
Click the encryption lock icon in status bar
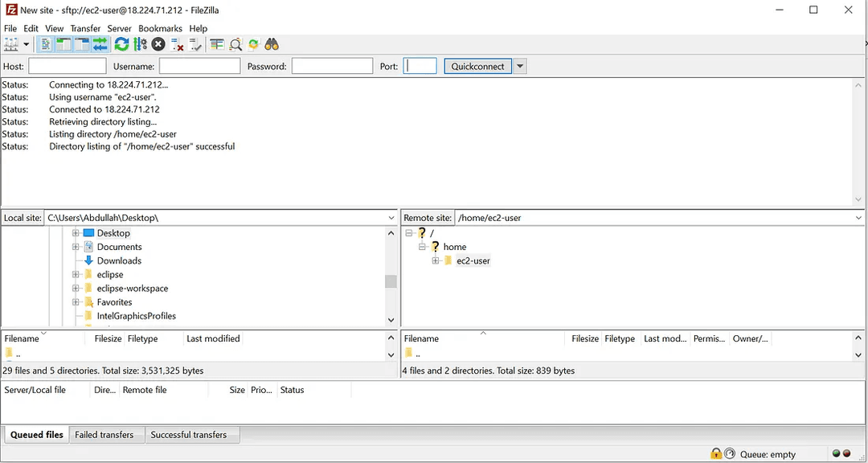[x=716, y=453]
